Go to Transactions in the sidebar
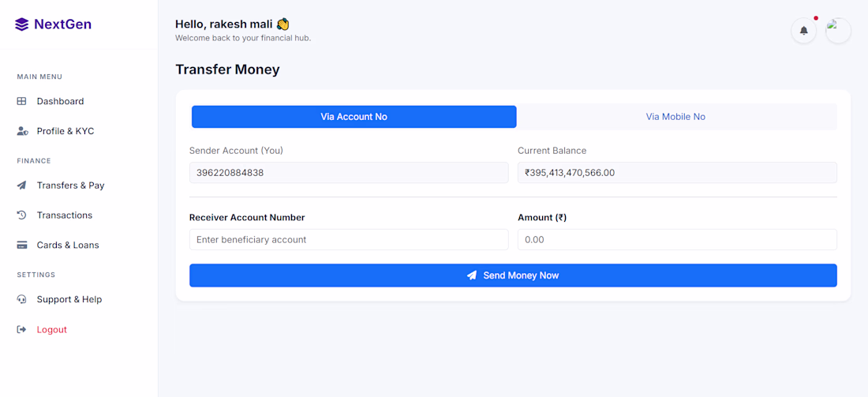Image resolution: width=868 pixels, height=397 pixels. click(x=65, y=215)
